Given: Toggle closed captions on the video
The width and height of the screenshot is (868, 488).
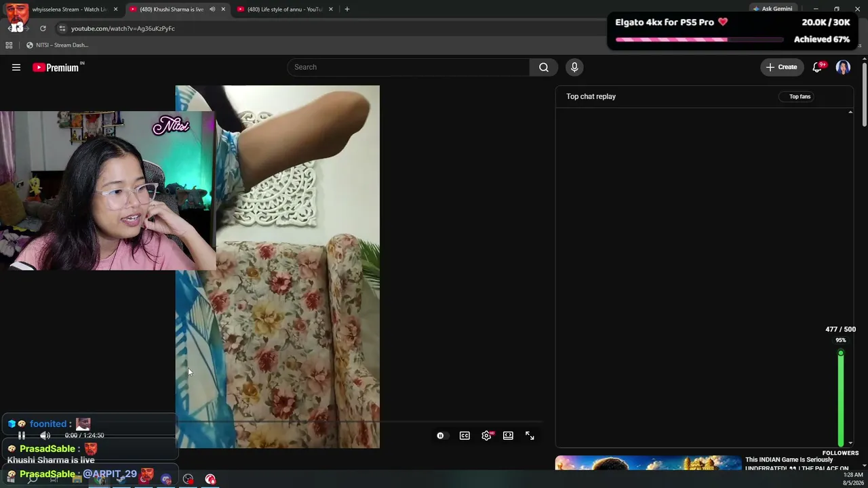Looking at the screenshot, I should click(465, 436).
